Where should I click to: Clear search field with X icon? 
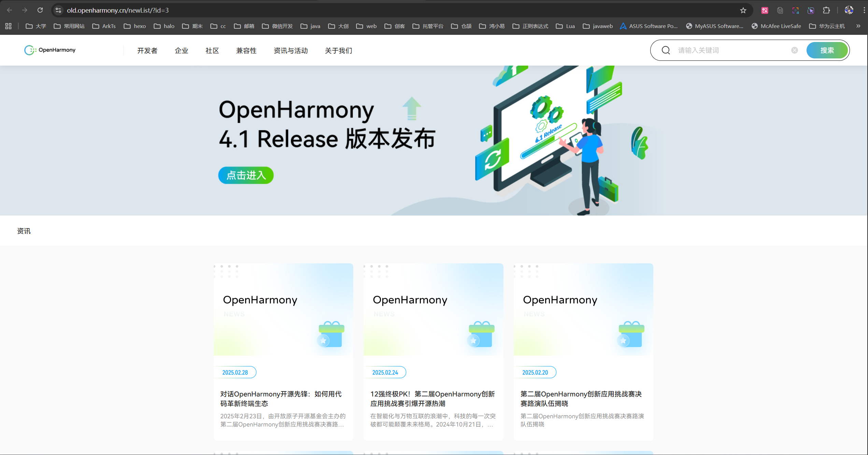[795, 50]
